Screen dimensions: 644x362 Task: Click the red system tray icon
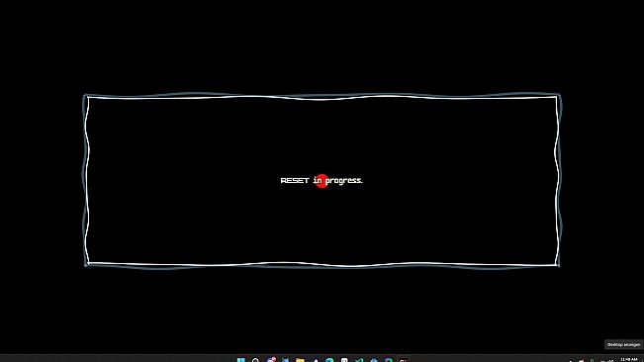point(581,360)
